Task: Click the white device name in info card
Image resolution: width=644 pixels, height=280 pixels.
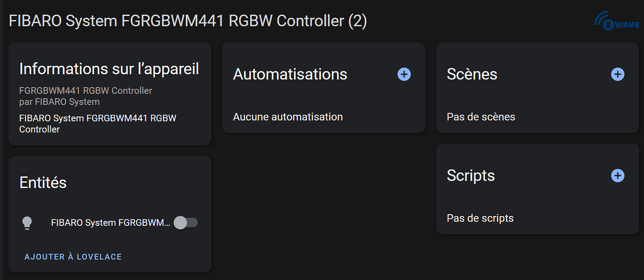Action: point(98,124)
